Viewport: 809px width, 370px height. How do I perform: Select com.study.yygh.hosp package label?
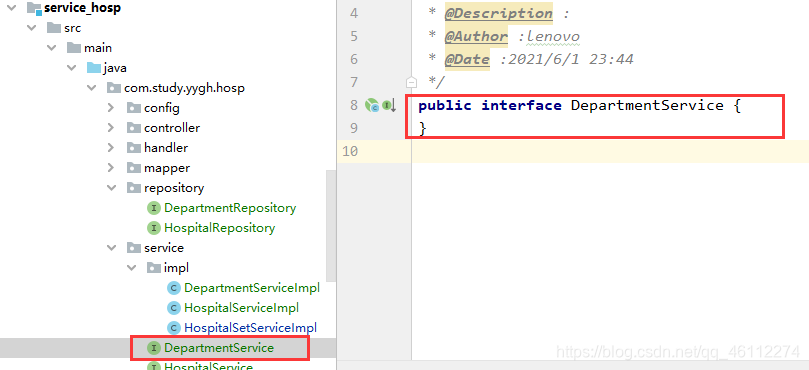click(184, 88)
